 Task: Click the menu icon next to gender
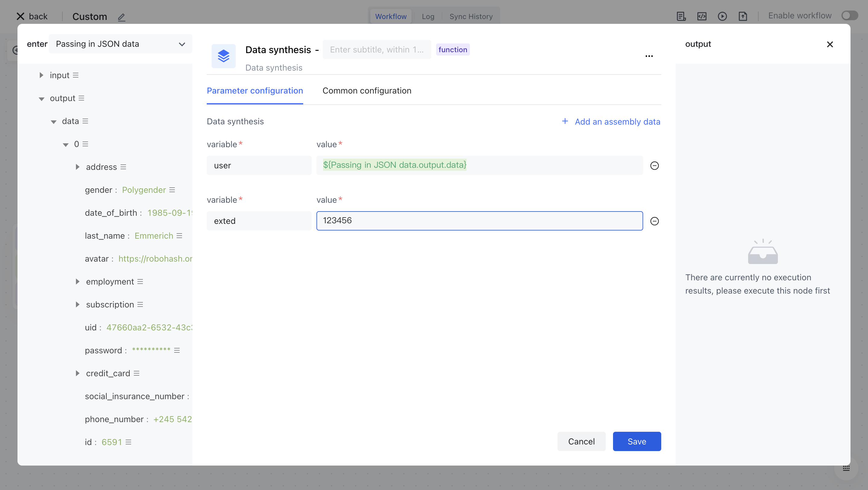click(x=172, y=190)
